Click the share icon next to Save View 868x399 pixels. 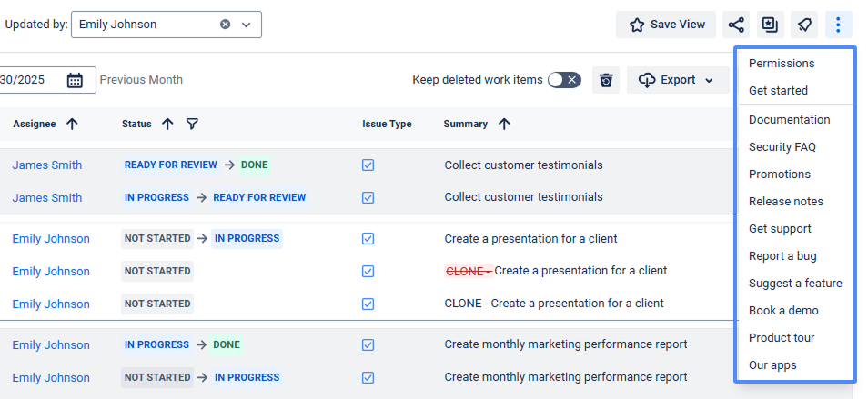click(x=736, y=25)
